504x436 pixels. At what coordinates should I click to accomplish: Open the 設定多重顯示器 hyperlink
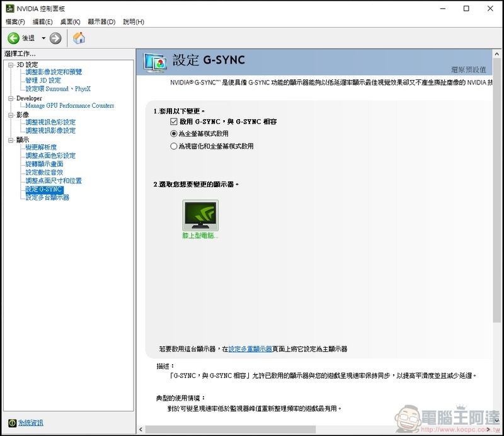coord(250,349)
